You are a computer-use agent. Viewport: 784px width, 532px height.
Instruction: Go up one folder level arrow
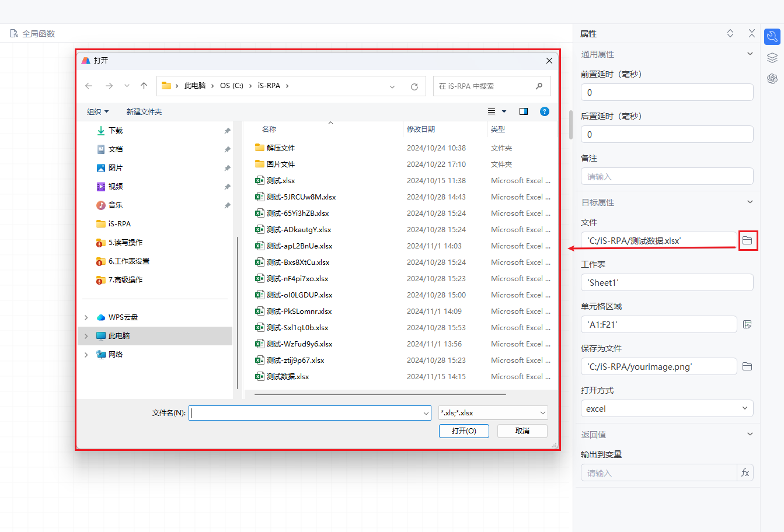click(x=144, y=86)
